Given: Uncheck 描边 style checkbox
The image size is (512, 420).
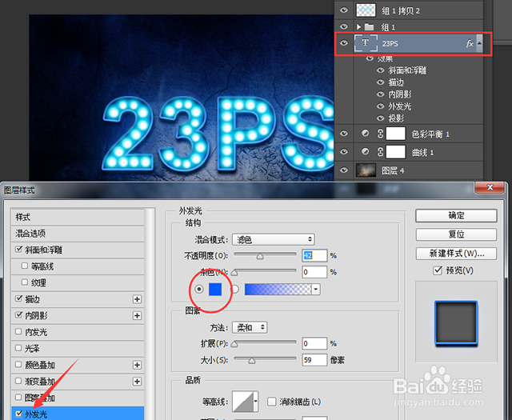Looking at the screenshot, I should click(18, 299).
